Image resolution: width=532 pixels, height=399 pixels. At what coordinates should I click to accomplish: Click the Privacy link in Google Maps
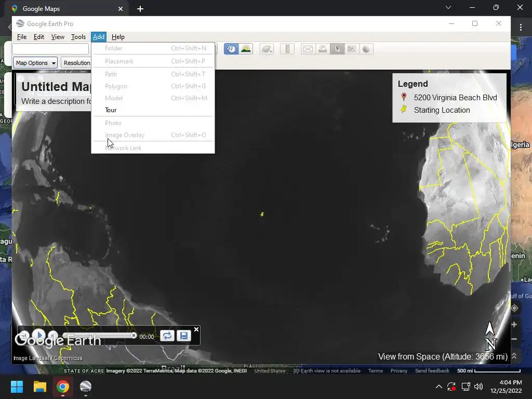398,371
